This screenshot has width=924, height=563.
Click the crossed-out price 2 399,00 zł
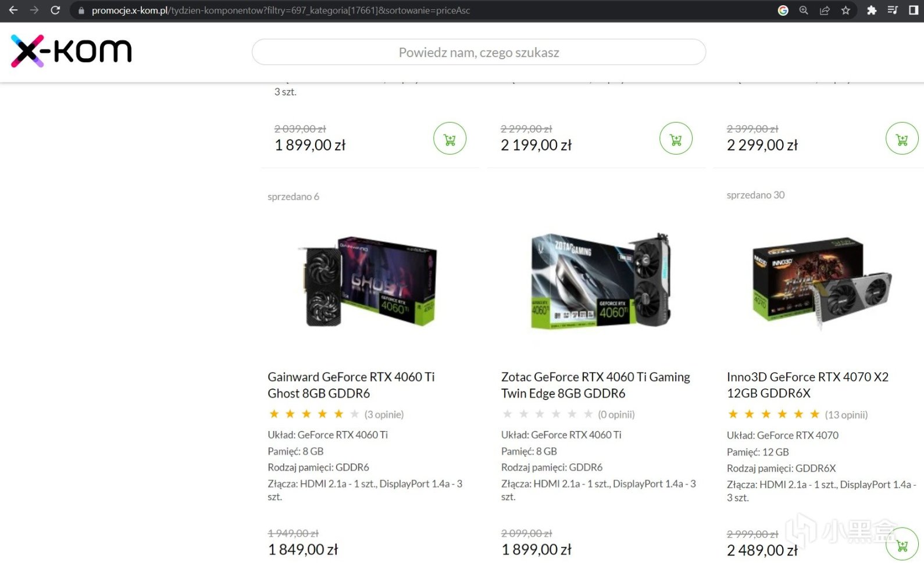click(x=752, y=129)
